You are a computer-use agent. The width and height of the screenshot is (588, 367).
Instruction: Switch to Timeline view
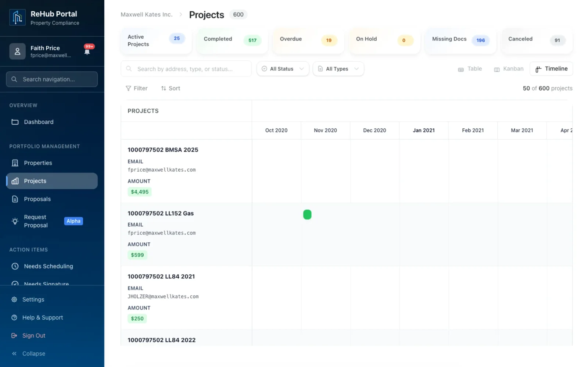click(551, 69)
